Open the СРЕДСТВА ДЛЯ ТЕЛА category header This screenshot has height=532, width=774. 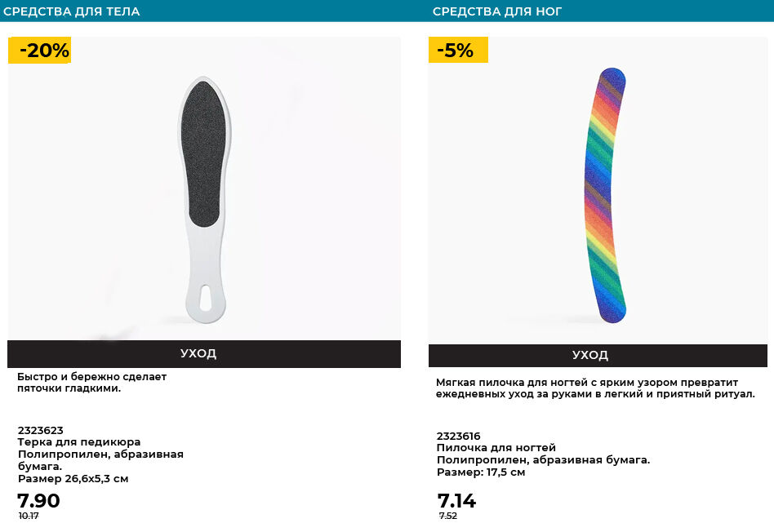72,11
